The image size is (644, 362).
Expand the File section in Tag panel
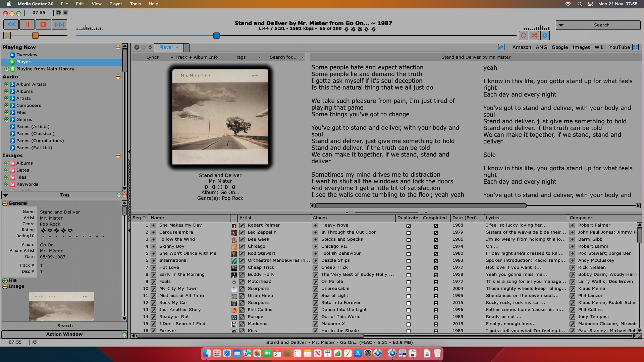point(5,281)
